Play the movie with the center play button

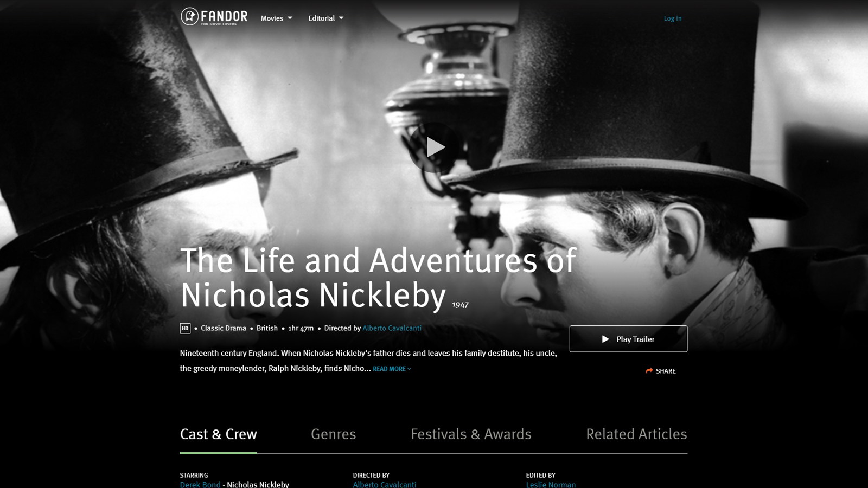pos(434,147)
